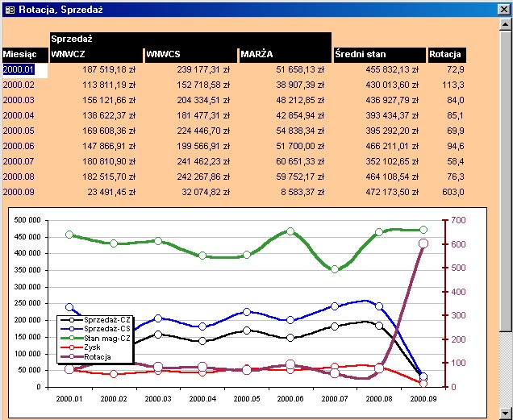Click Rotacja value 113,3
Viewport: 513px width, 420px height.
click(x=453, y=85)
